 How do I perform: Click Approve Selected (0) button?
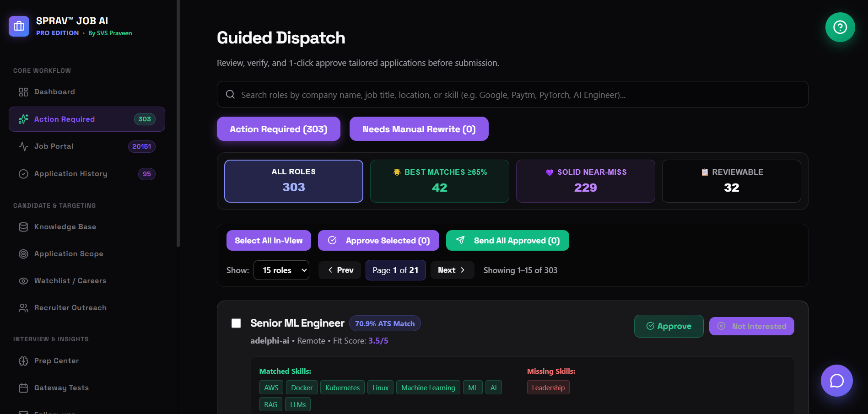pos(378,241)
